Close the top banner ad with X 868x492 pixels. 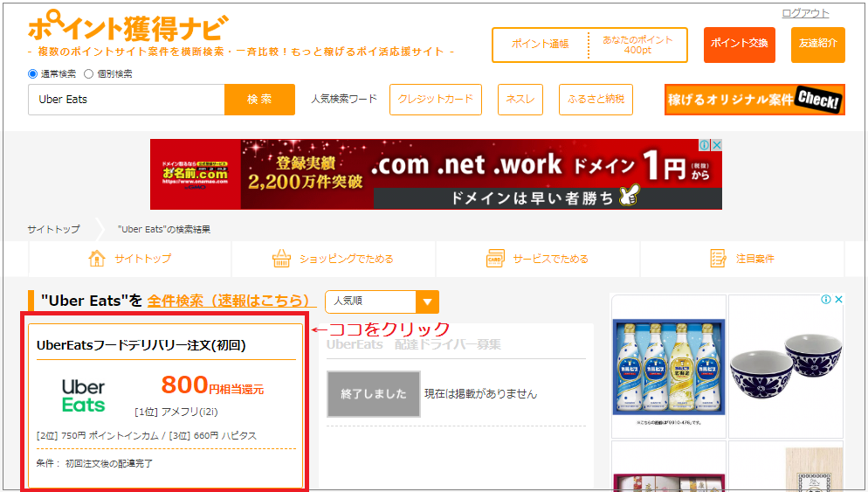(x=716, y=145)
